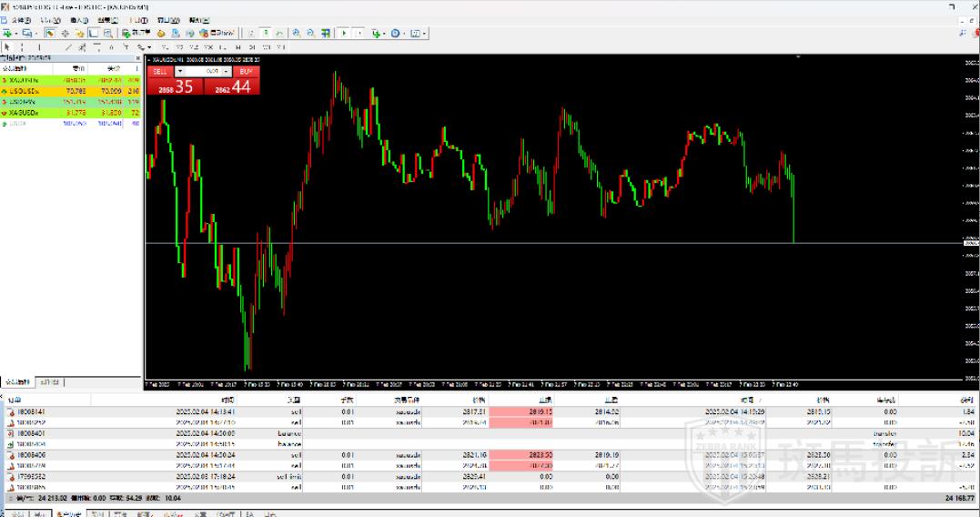Click the Zoom In magnifier icon
Screen dimensions: 980x517
pos(297,34)
